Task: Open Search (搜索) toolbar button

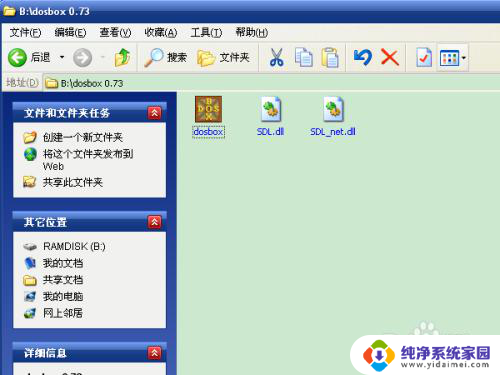Action: click(166, 57)
